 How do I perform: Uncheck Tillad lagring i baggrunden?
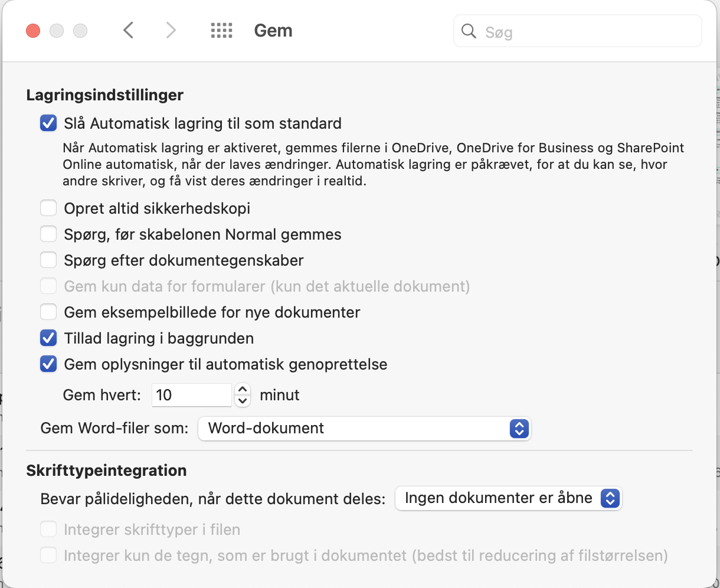tap(48, 338)
